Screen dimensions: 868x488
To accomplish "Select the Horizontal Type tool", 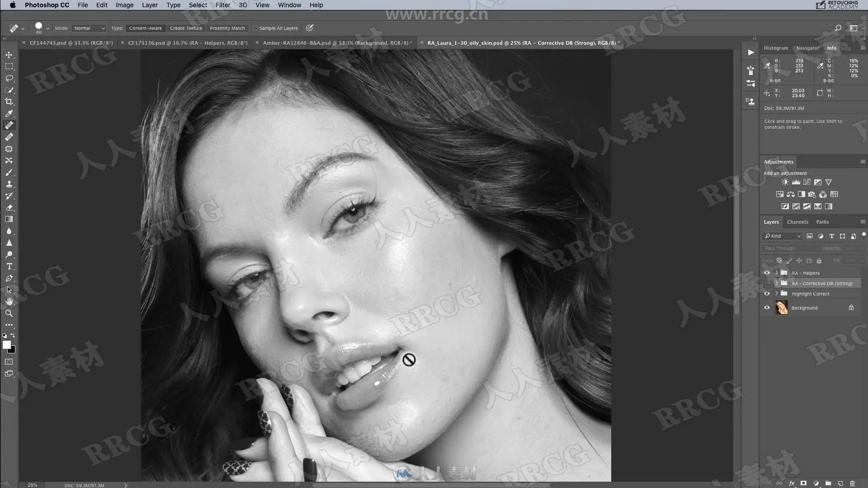I will [9, 267].
